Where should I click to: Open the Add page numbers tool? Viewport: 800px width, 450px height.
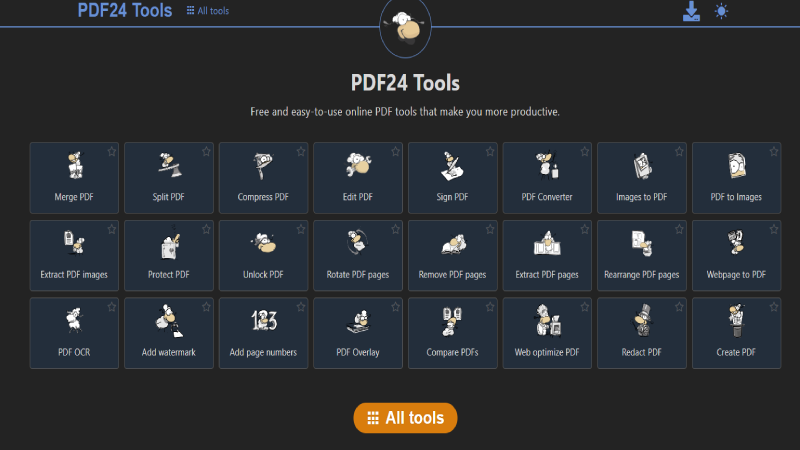coord(263,333)
